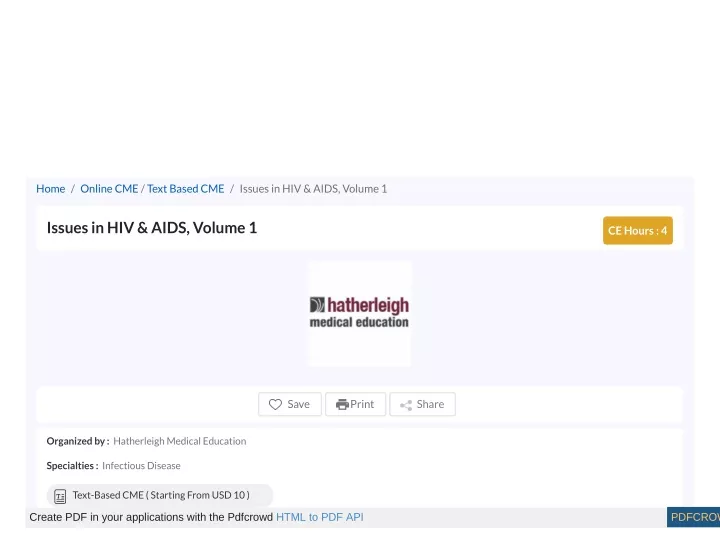Click Hatherleigh Medical Education organizer text
Viewport: 720px width, 556px height.
click(x=180, y=441)
